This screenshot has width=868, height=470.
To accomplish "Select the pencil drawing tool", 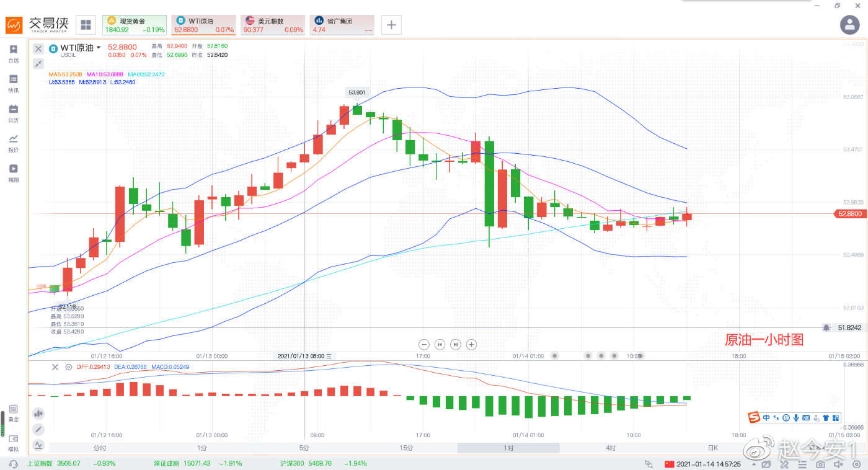I will pyautogui.click(x=38, y=429).
